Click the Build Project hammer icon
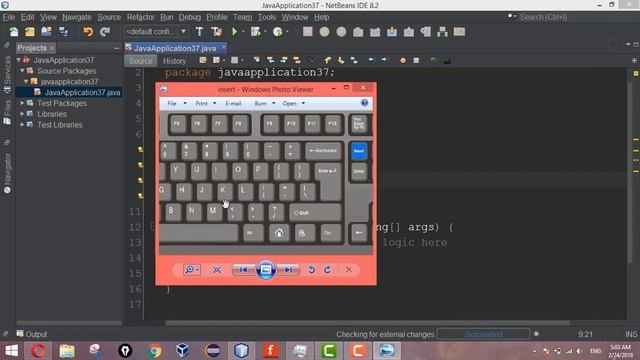 pyautogui.click(x=199, y=32)
